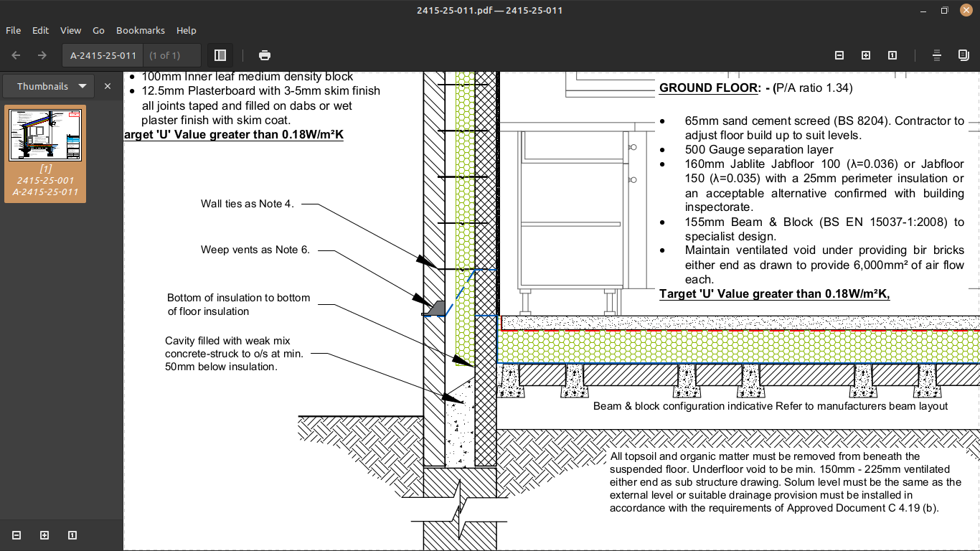Click '100mm Inner leaf medium density block' text
This screenshot has width=980, height=551.
pos(248,76)
